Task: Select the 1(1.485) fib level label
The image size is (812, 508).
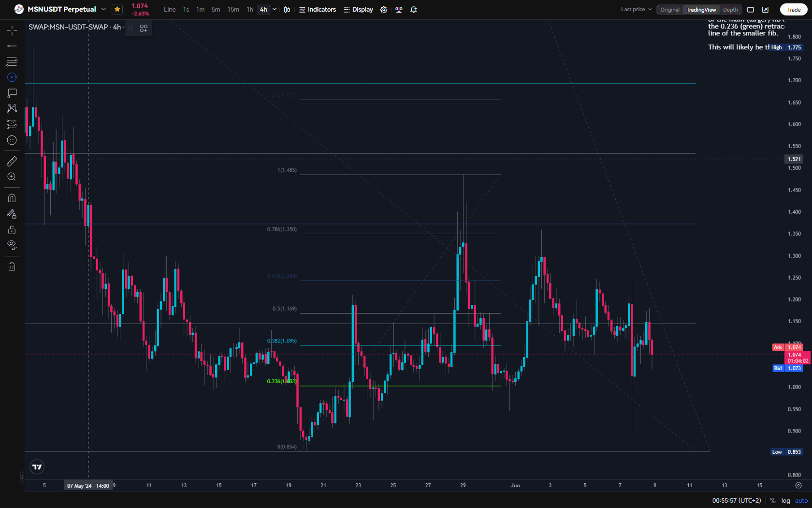Action: coord(287,170)
